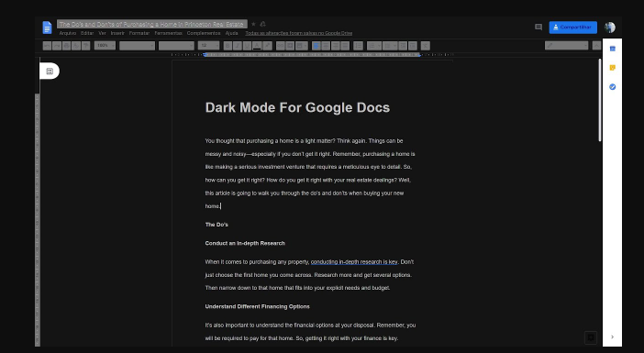Screen dimensions: 644x353
Task: Open the Arquivo menu
Action: [x=68, y=33]
